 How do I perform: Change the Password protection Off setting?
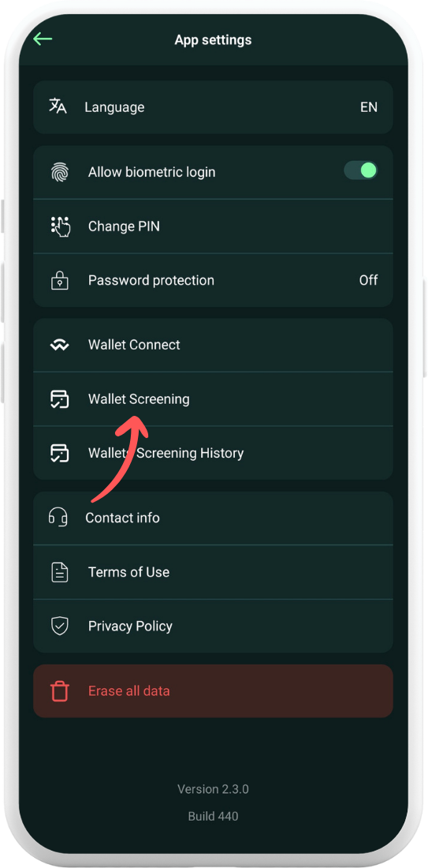point(368,280)
